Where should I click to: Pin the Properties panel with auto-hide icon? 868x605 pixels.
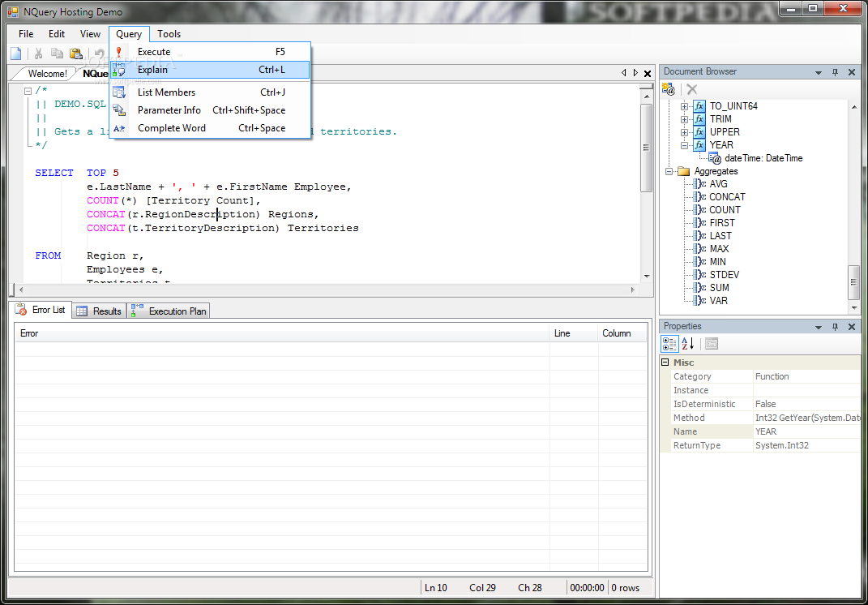coord(836,327)
